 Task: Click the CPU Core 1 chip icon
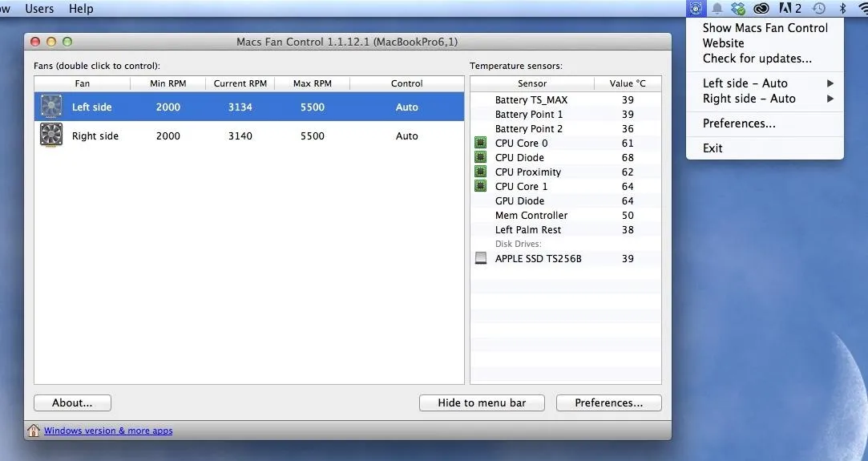481,186
